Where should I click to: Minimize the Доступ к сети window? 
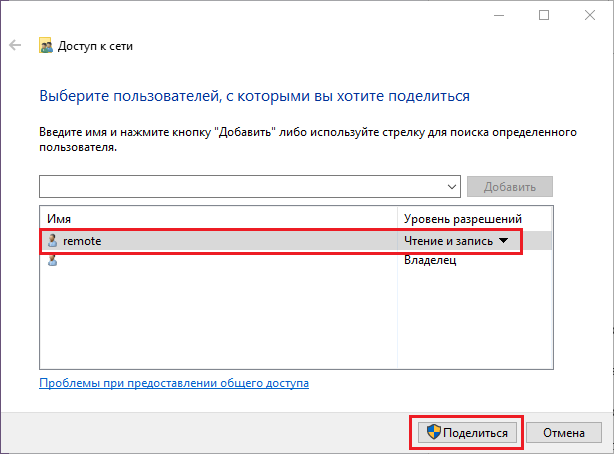coord(498,15)
